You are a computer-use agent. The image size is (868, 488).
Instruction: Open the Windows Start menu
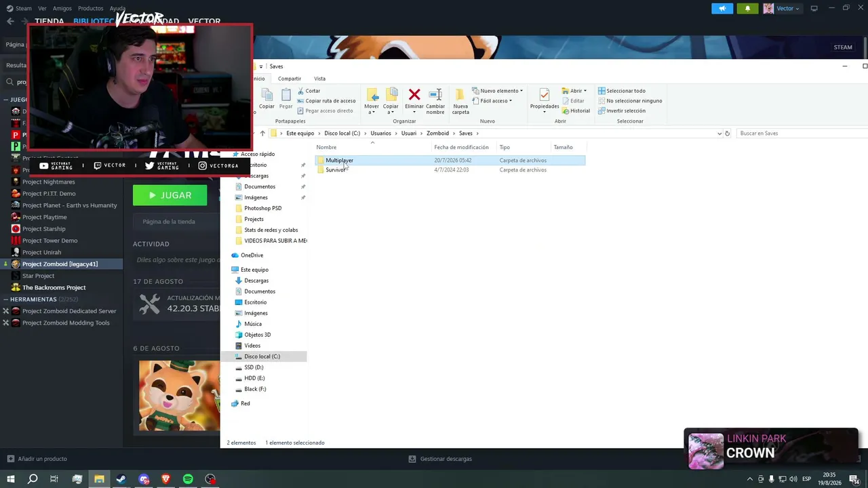(x=10, y=479)
